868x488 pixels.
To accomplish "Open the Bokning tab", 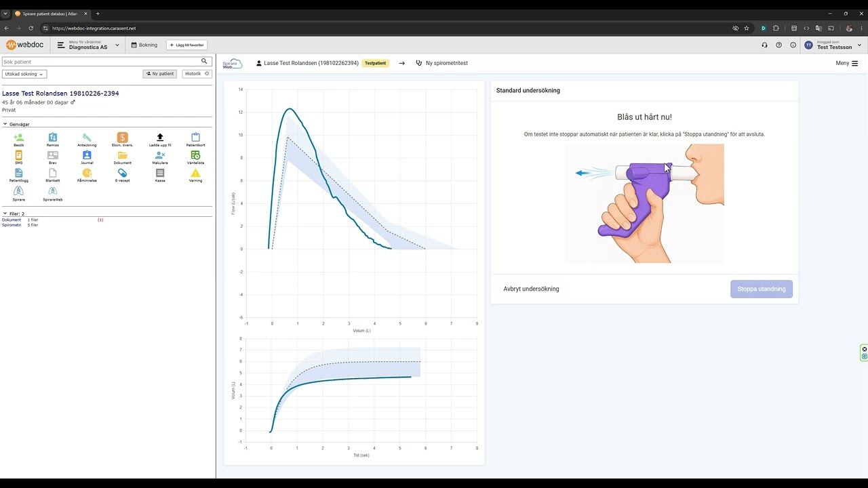I will point(144,45).
